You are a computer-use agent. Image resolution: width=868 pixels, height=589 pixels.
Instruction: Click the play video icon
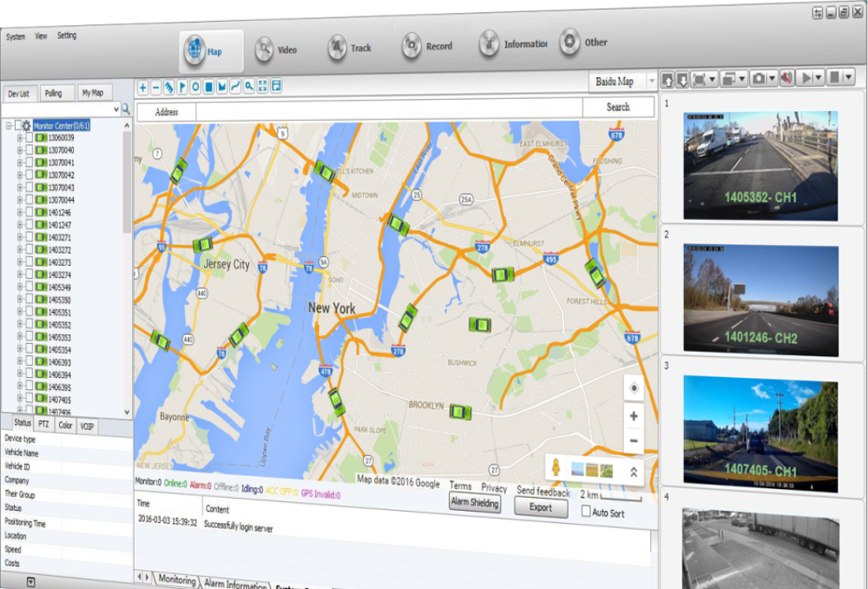(806, 78)
